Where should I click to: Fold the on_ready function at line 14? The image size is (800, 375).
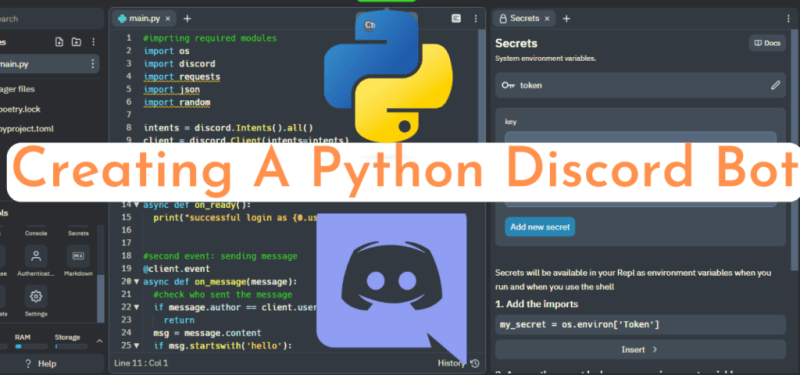136,205
